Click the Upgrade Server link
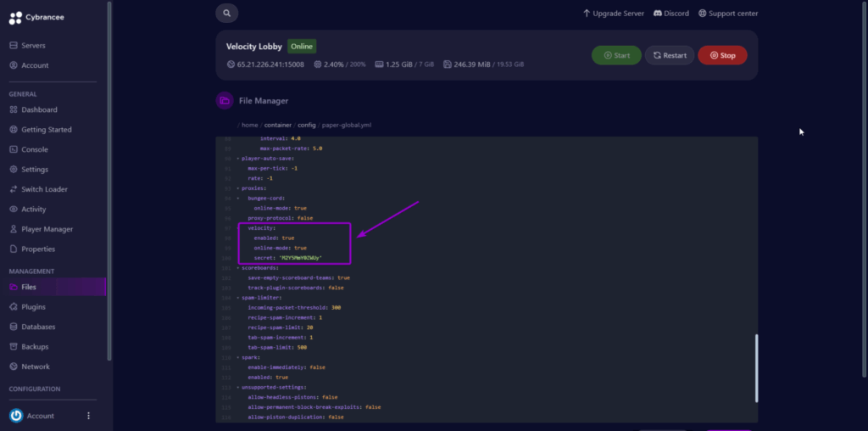 [x=614, y=14]
